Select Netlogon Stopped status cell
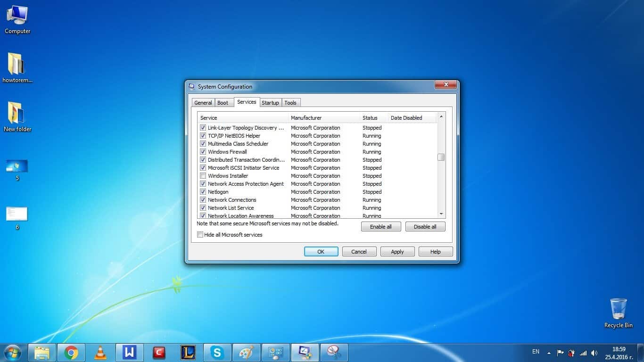This screenshot has width=644, height=362. point(372,192)
